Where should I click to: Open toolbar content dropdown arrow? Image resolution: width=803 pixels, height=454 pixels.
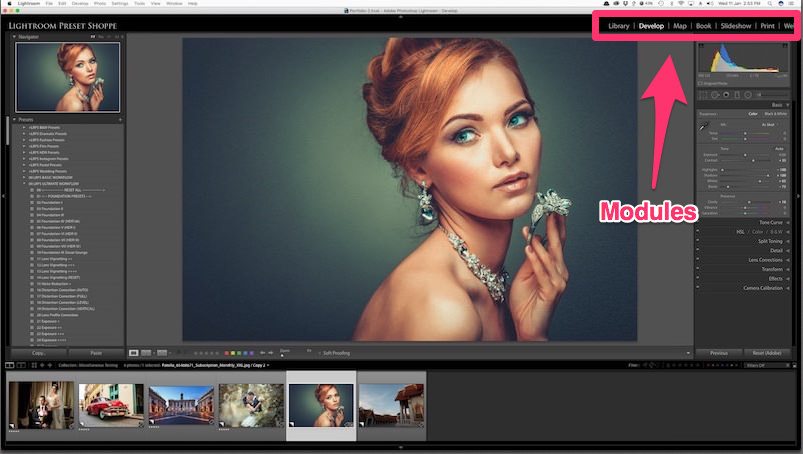tap(688, 353)
